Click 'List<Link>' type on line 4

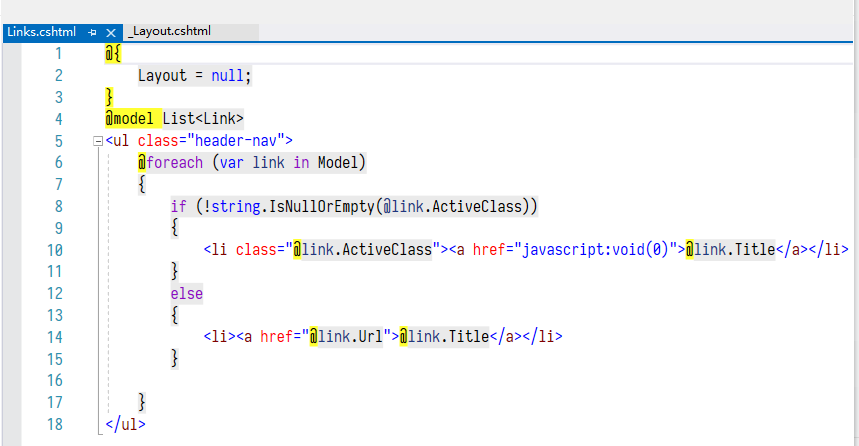(203, 119)
